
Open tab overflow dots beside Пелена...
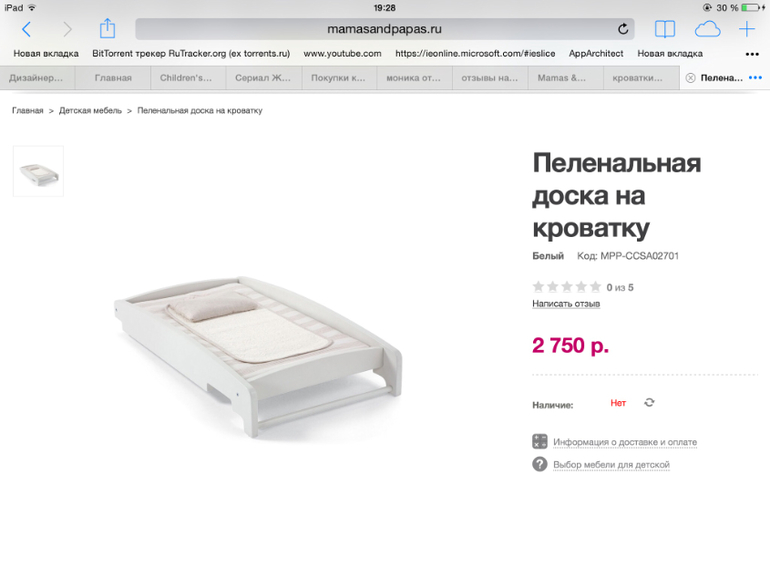[755, 78]
